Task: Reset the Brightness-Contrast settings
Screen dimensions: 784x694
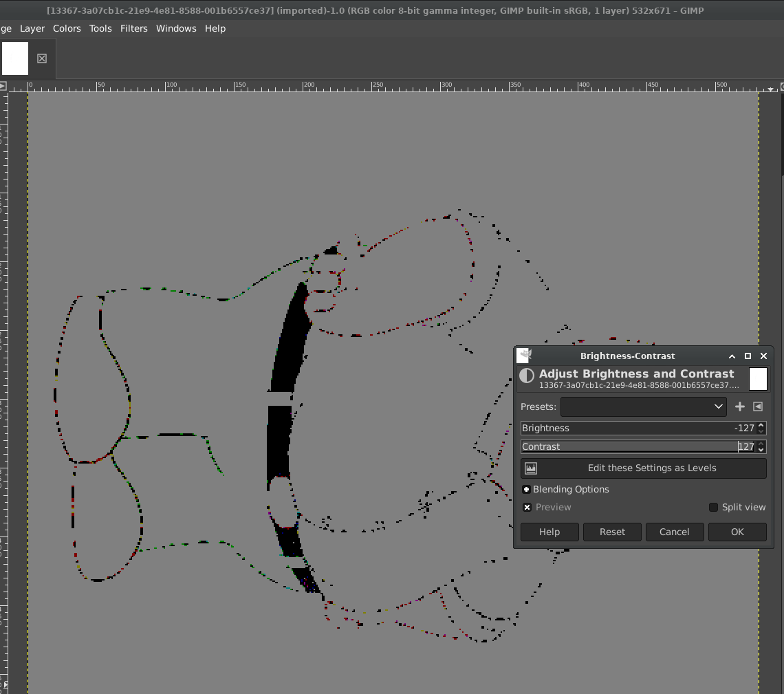Action: coord(612,532)
